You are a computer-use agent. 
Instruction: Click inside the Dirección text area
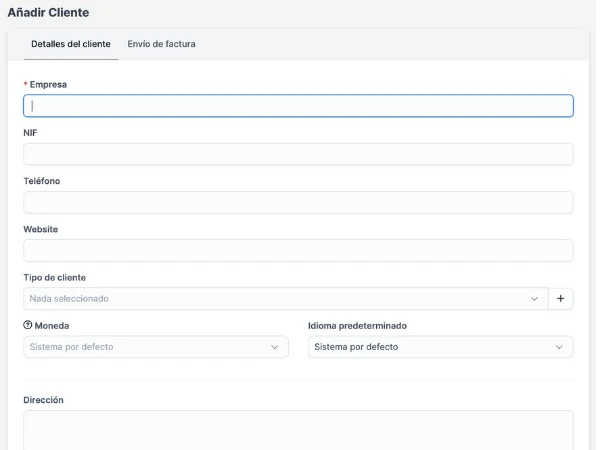(x=298, y=430)
